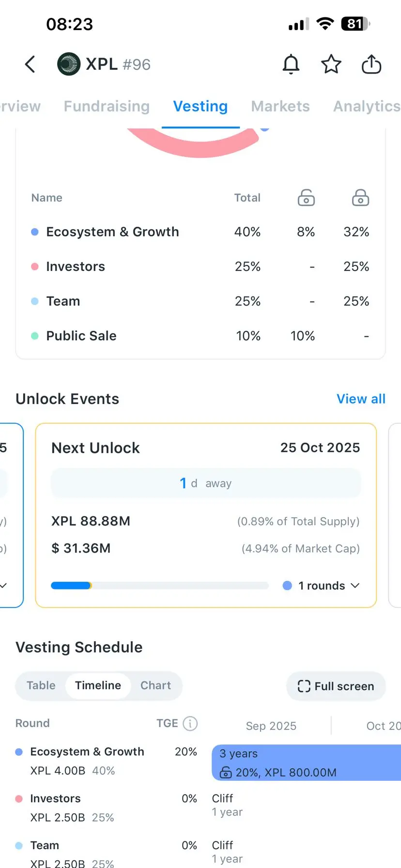This screenshot has height=868, width=401.
Task: Open price alert bell icon
Action: pyautogui.click(x=291, y=64)
